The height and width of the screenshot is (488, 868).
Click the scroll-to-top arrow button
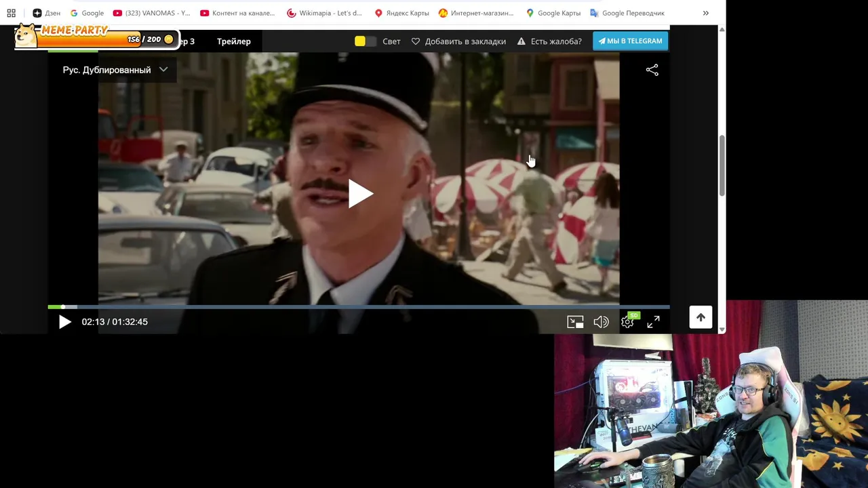pyautogui.click(x=701, y=317)
